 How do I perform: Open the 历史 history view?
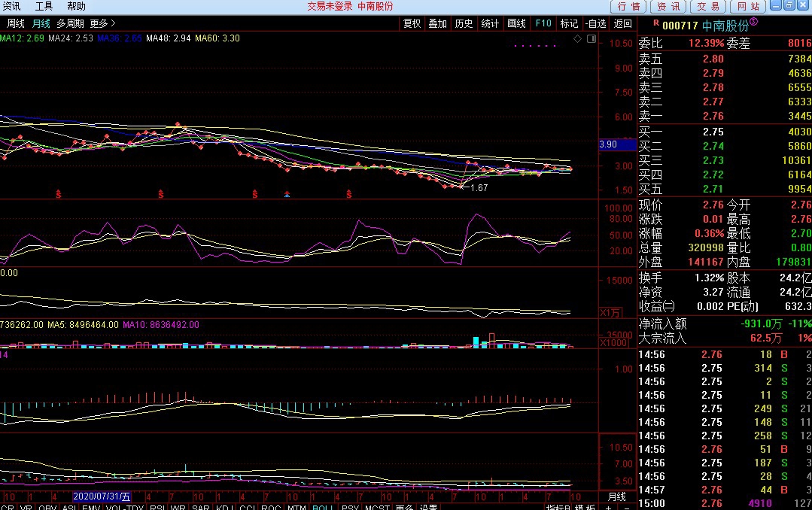click(464, 23)
